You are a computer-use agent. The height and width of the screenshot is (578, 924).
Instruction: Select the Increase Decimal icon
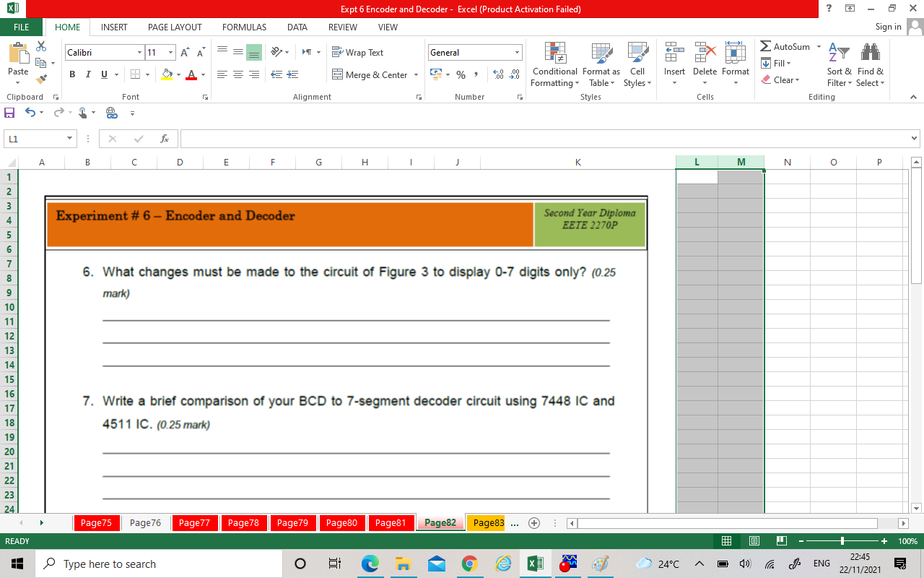(498, 74)
